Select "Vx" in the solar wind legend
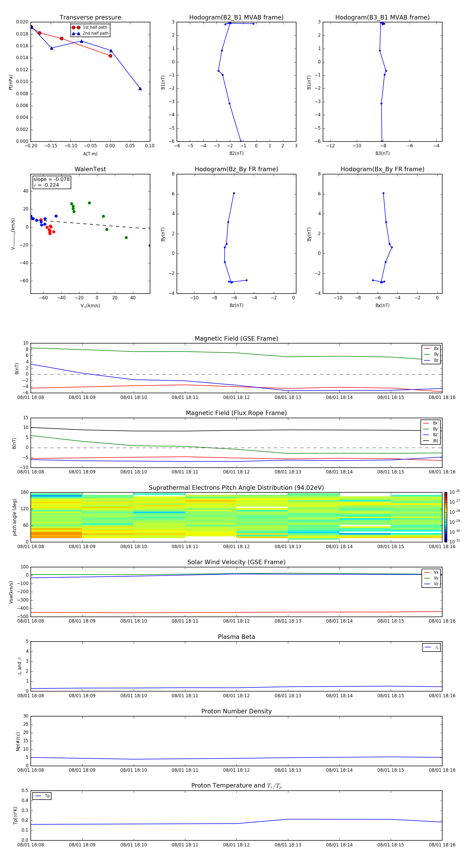473x868 pixels. pos(431,572)
